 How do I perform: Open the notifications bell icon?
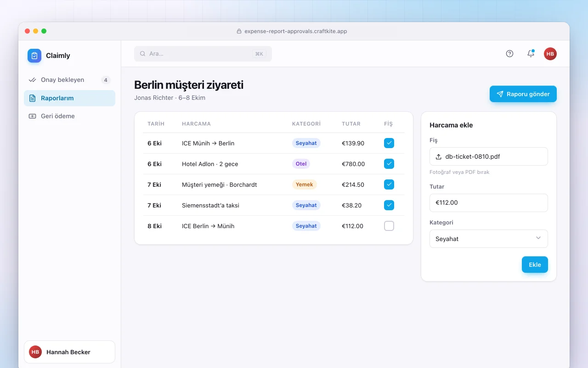[531, 53]
